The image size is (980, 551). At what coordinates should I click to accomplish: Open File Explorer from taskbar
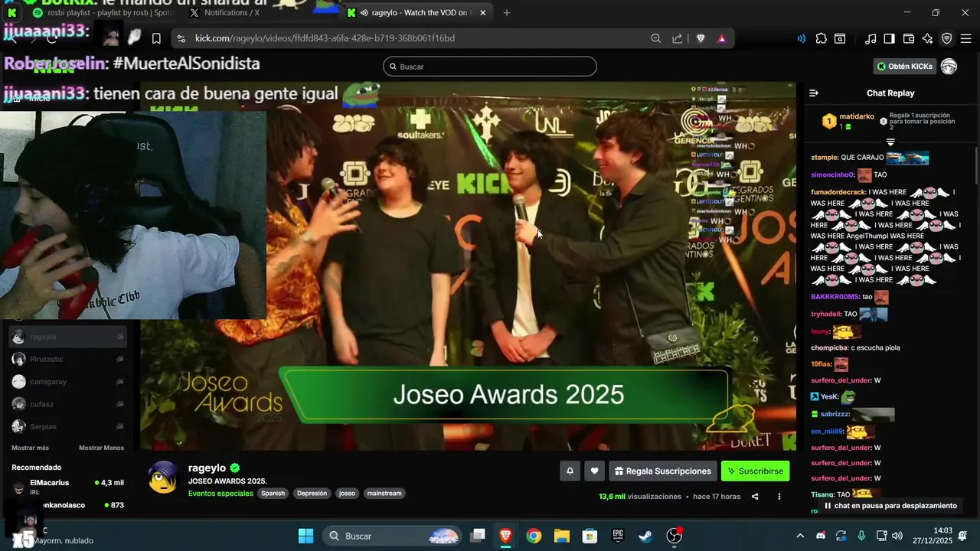coord(562,536)
